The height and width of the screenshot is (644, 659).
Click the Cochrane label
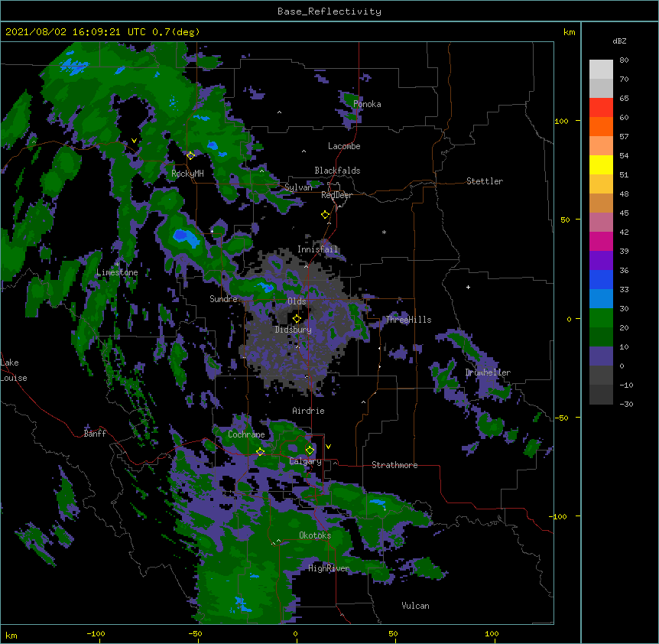(246, 434)
